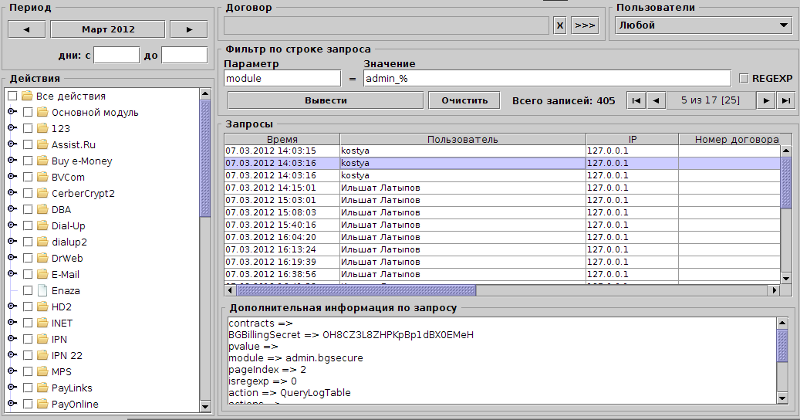This screenshot has height=420, width=800.
Task: Go to previous results page
Action: 655,100
